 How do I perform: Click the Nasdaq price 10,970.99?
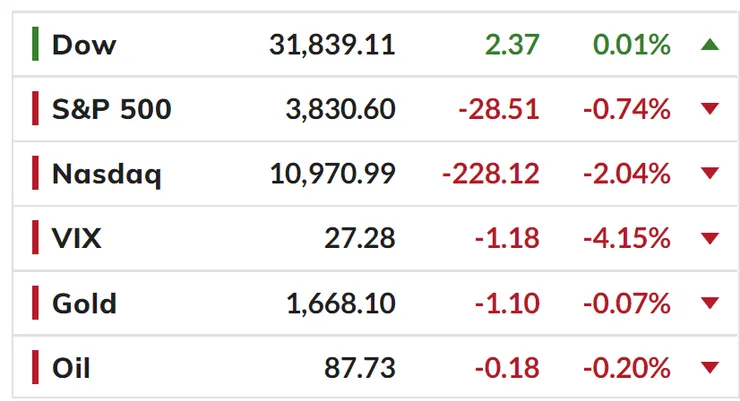pyautogui.click(x=332, y=174)
